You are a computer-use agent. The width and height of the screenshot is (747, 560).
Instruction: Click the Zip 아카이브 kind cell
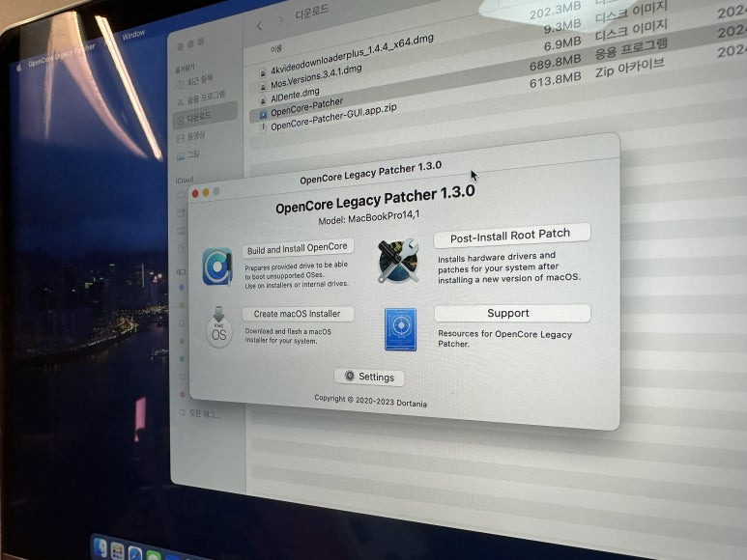click(x=629, y=68)
